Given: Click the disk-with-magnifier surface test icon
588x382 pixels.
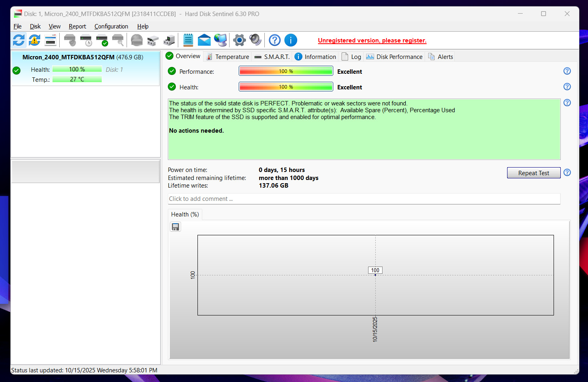Looking at the screenshot, I should (118, 40).
